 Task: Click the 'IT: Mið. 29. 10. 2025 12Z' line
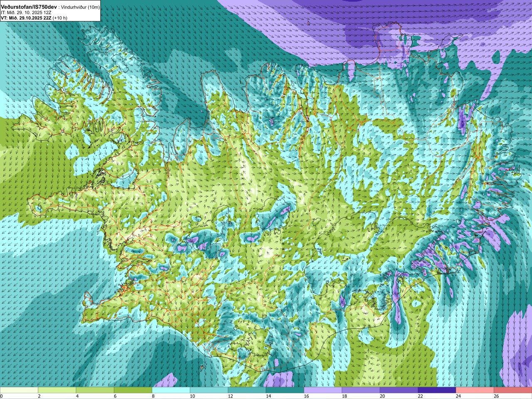click(26, 13)
